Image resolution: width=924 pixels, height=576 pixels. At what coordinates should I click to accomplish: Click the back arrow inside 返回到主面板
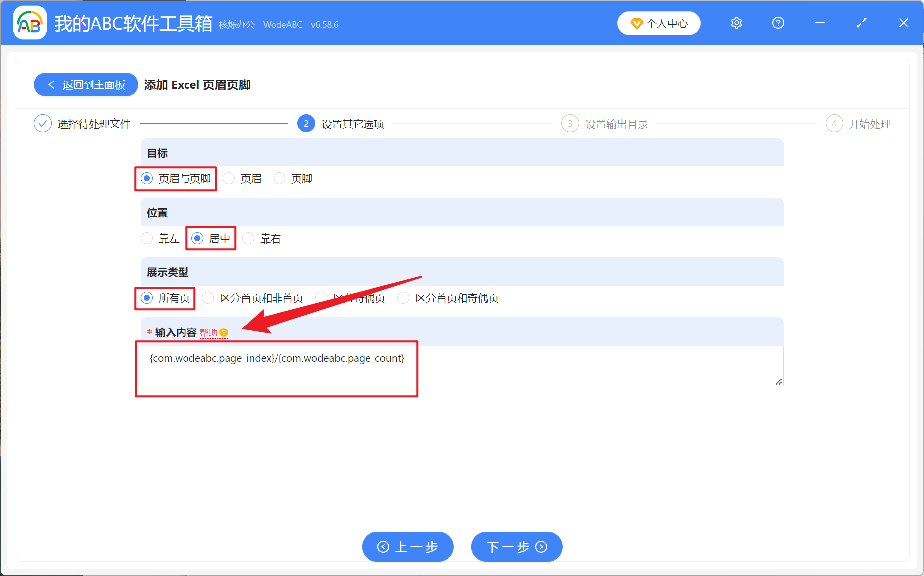pos(51,84)
